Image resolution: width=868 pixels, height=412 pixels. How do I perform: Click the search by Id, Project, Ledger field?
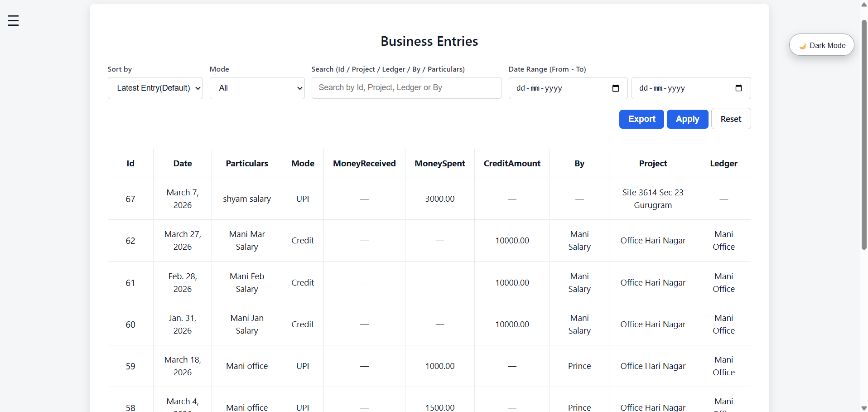[x=406, y=88]
